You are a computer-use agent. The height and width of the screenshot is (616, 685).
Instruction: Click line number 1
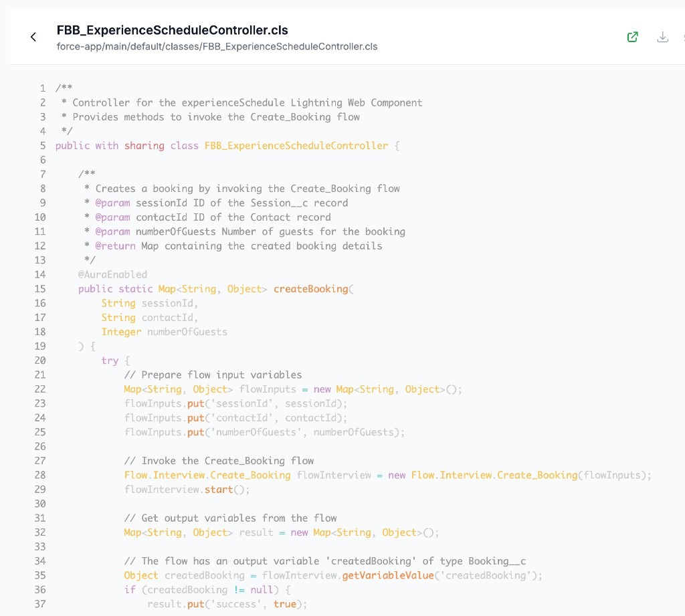point(43,88)
